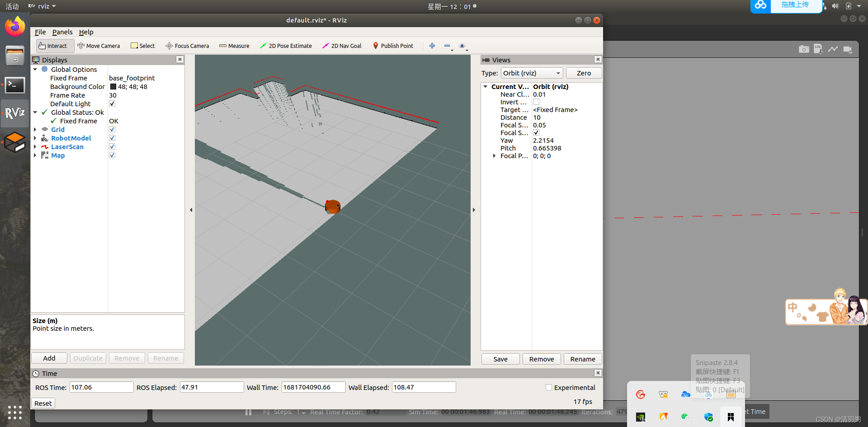This screenshot has height=427, width=868.
Task: Collapse Global Status tree node
Action: click(35, 112)
